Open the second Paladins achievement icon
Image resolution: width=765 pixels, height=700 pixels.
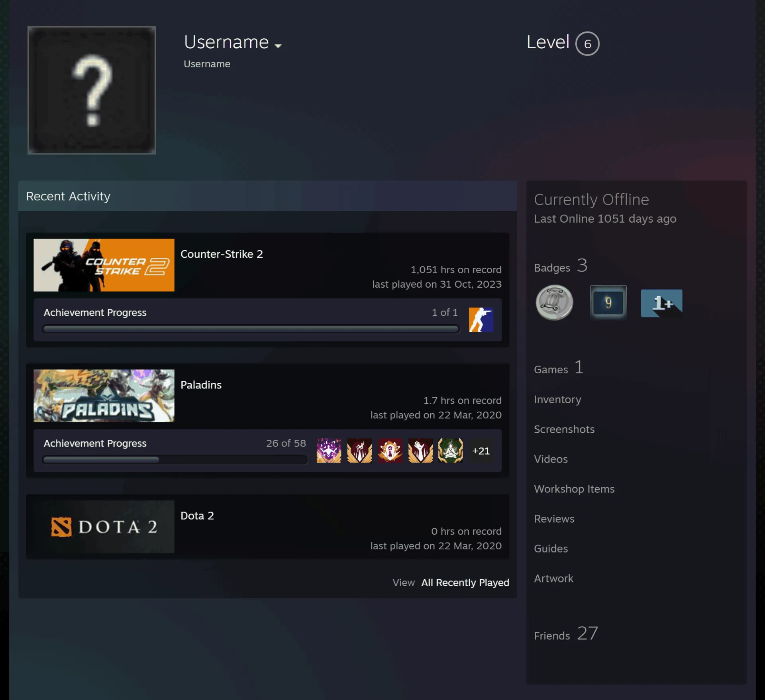359,451
